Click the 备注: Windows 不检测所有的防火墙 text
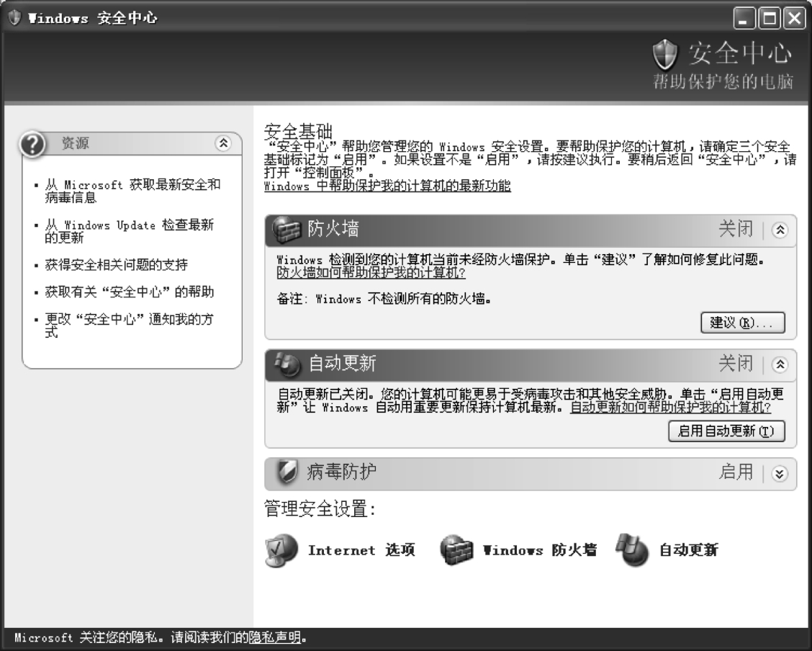 [384, 299]
